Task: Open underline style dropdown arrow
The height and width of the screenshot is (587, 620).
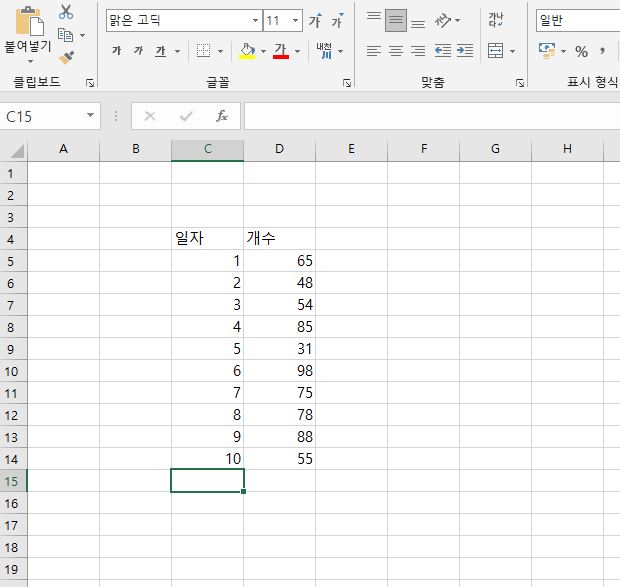Action: click(x=178, y=51)
